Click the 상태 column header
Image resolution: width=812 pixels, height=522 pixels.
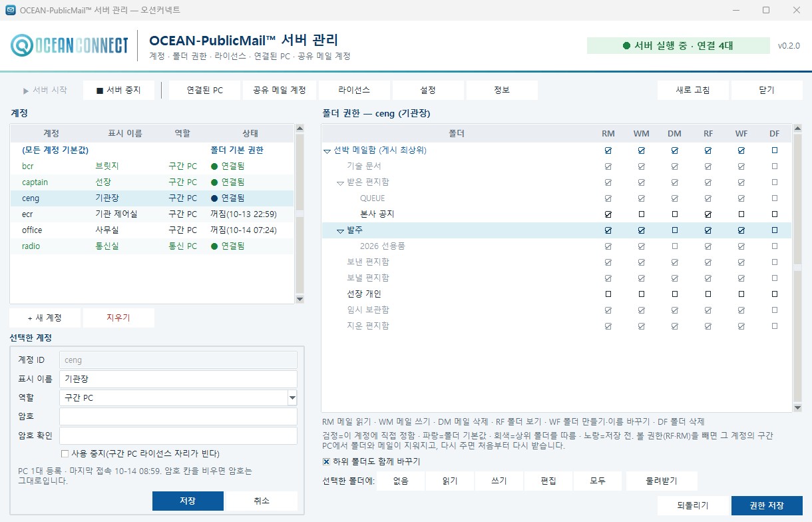pos(251,133)
